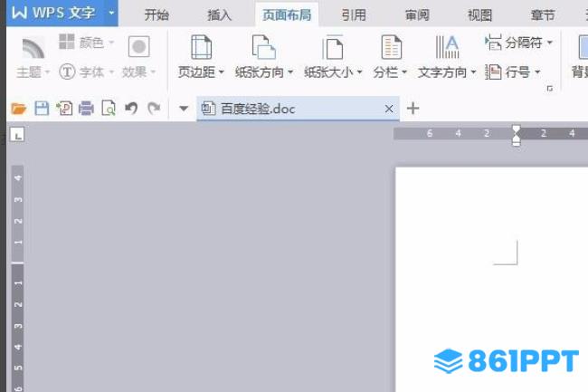Open the WPS 文字 application menu

[x=53, y=14]
